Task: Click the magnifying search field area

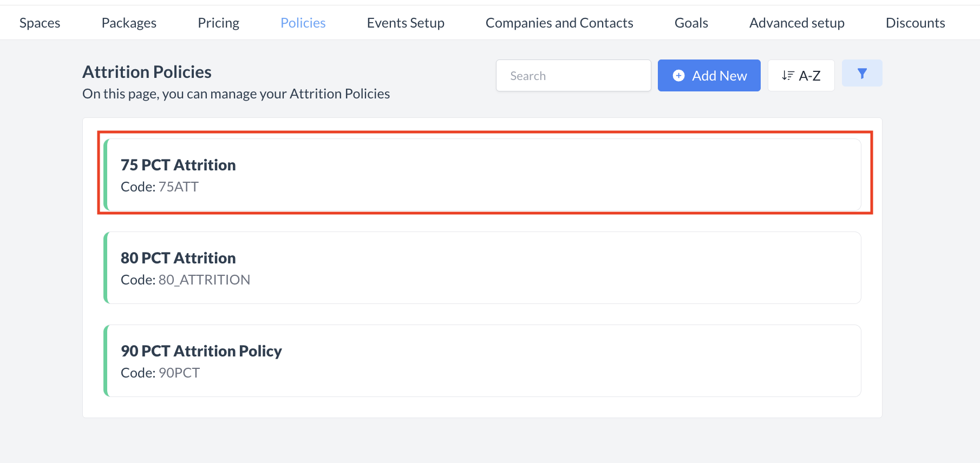Action: (x=573, y=75)
